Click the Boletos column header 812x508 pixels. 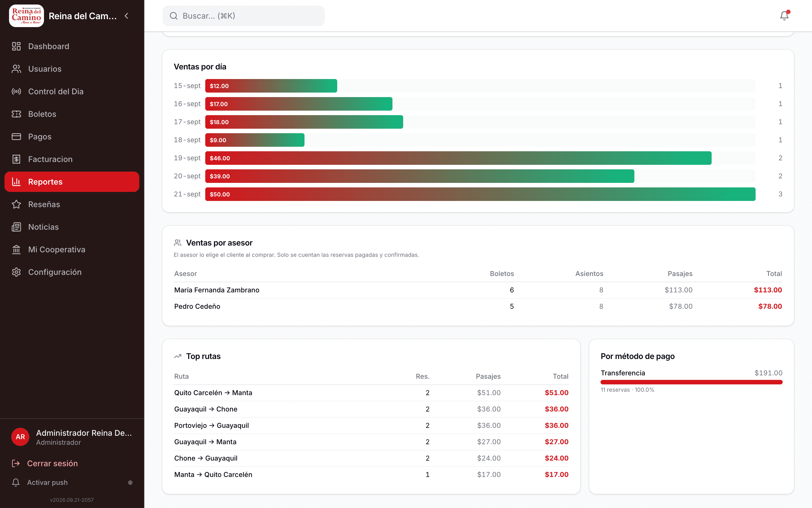(502, 273)
